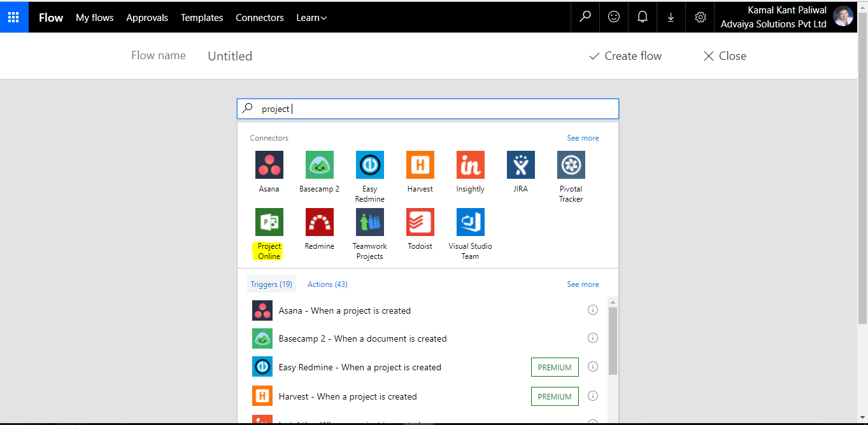Choose 'Easy Redmine - When a project is created'
This screenshot has width=868, height=425.
(x=360, y=367)
